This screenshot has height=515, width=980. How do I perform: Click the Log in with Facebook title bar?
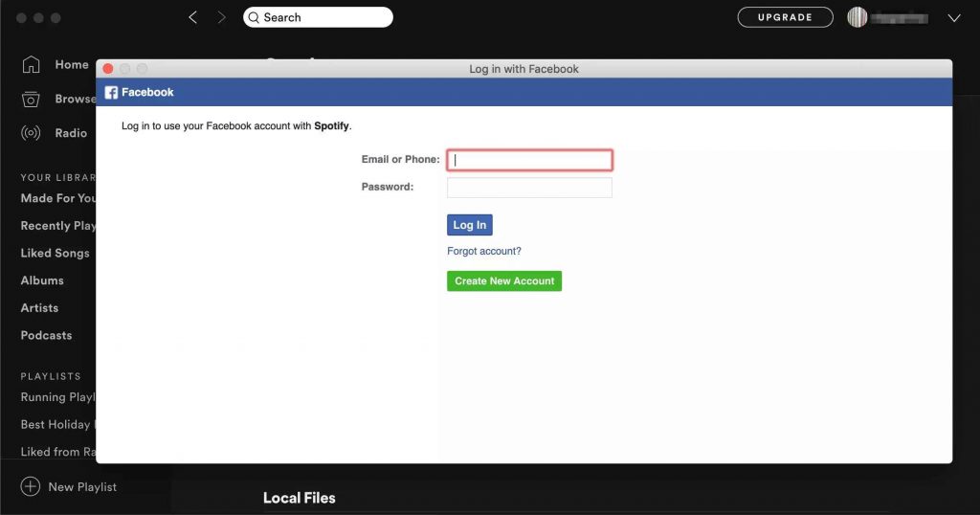tap(523, 69)
